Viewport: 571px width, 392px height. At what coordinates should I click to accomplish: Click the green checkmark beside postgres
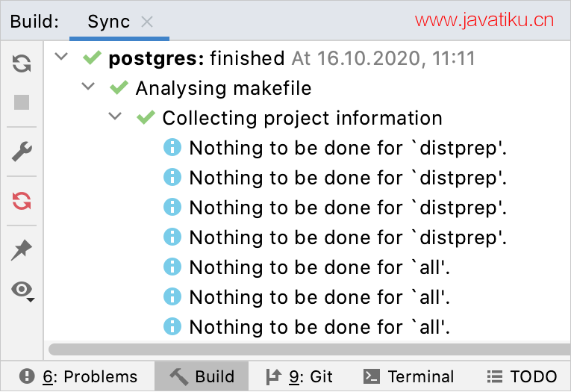(x=92, y=58)
